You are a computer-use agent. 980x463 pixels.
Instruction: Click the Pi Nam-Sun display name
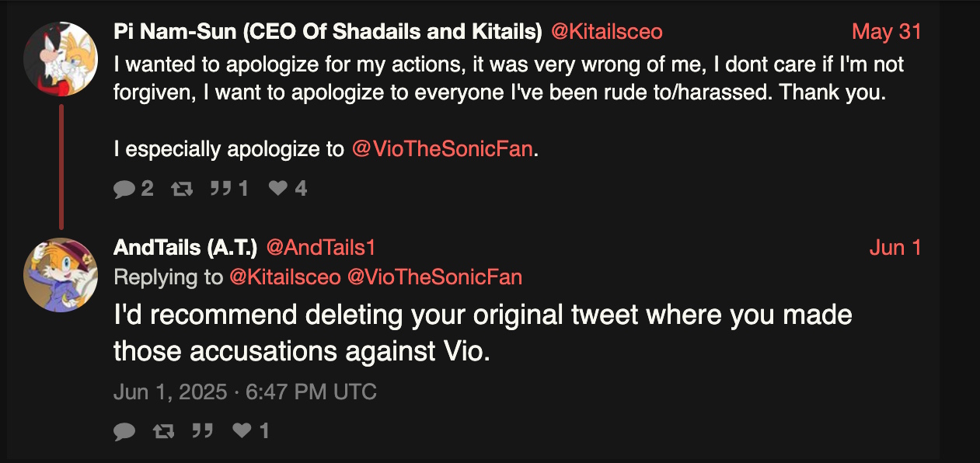[x=328, y=32]
